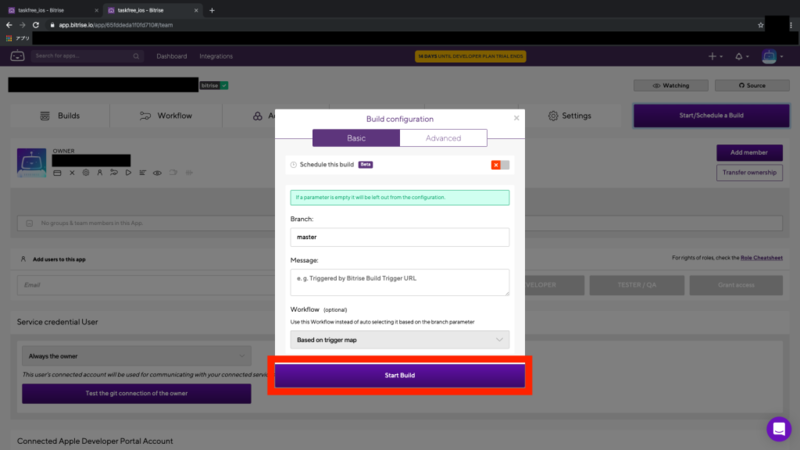
Task: Open the plus add-new menu icon
Action: tap(712, 56)
